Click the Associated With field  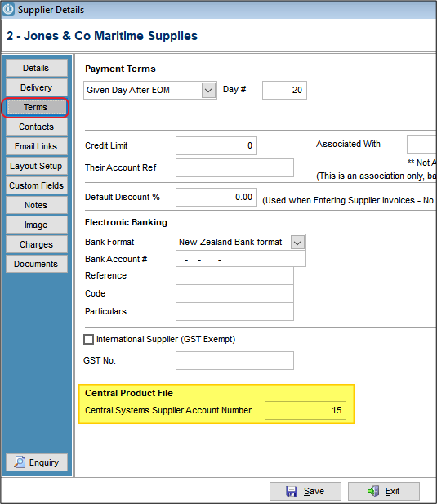421,145
